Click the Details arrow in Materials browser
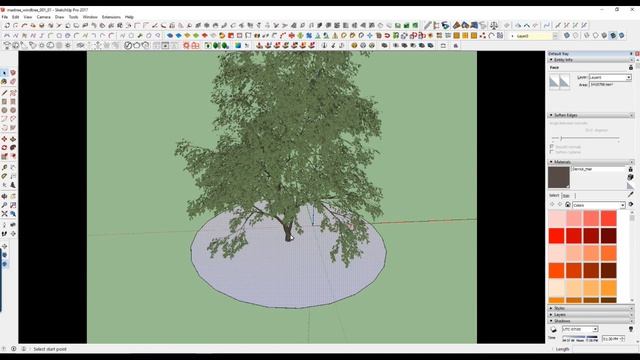The height and width of the screenshot is (360, 640). pos(631,205)
